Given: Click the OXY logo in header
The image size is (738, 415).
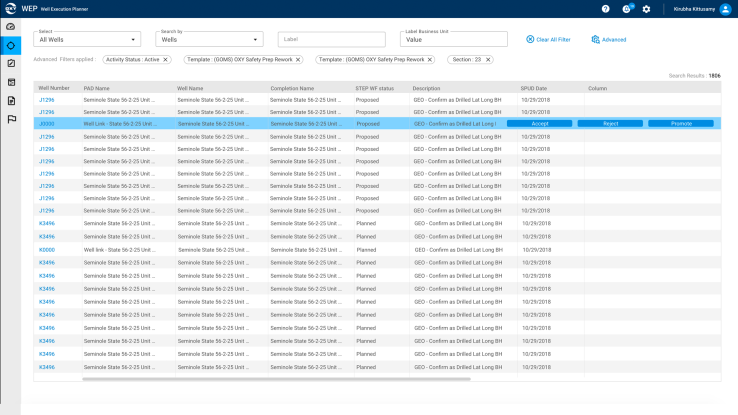Looking at the screenshot, I should point(10,8).
